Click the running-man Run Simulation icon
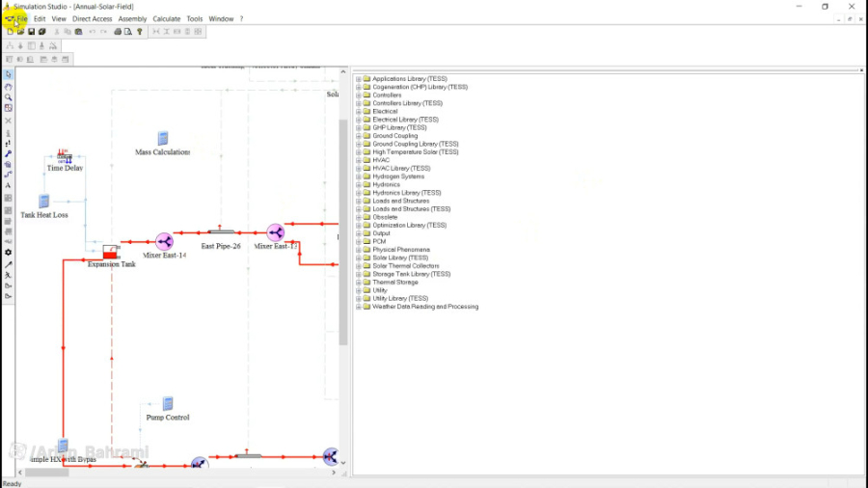The height and width of the screenshot is (488, 868). coord(9,275)
